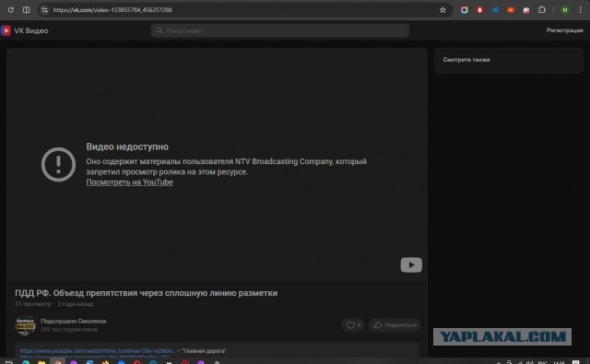Click the Смотрите также heading
Image resolution: width=590 pixels, height=364 pixels.
click(466, 59)
